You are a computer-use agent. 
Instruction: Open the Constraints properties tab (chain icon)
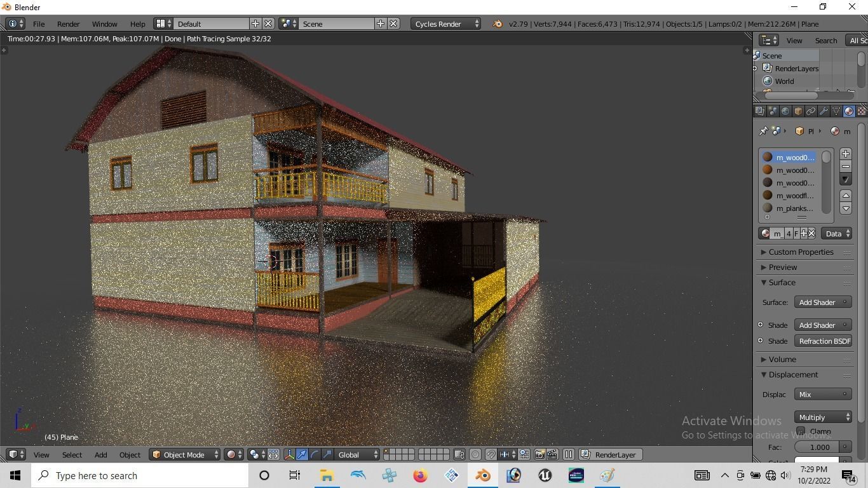click(x=811, y=111)
